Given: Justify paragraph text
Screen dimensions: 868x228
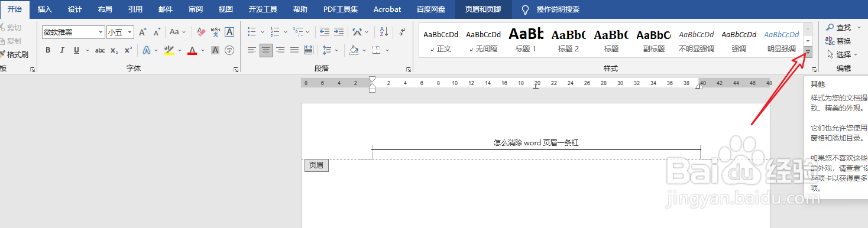Looking at the screenshot, I should tap(294, 50).
